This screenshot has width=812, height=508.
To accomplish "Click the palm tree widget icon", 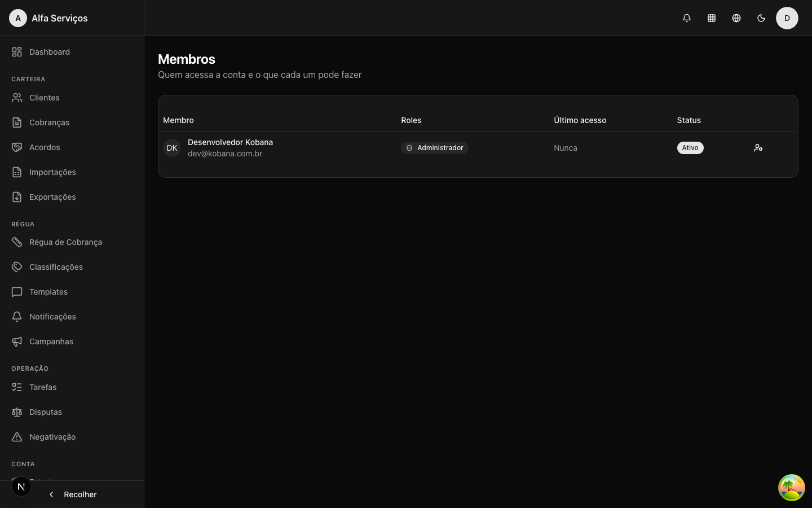I will coord(792,488).
